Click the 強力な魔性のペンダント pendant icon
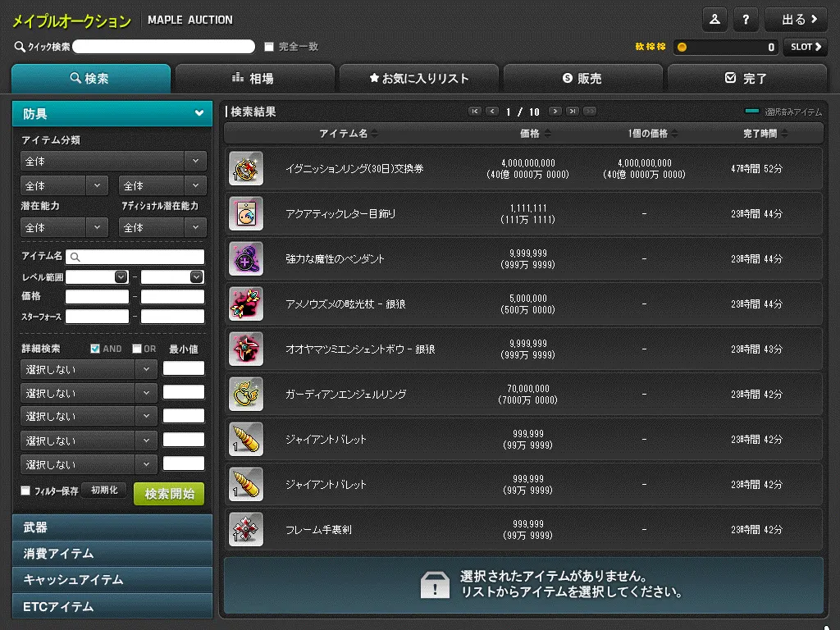 click(246, 258)
